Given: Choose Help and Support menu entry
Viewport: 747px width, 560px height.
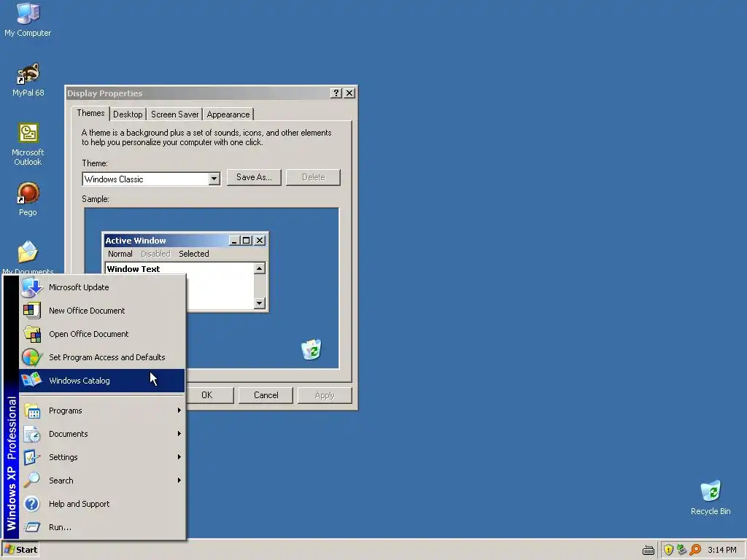Looking at the screenshot, I should pos(102,504).
